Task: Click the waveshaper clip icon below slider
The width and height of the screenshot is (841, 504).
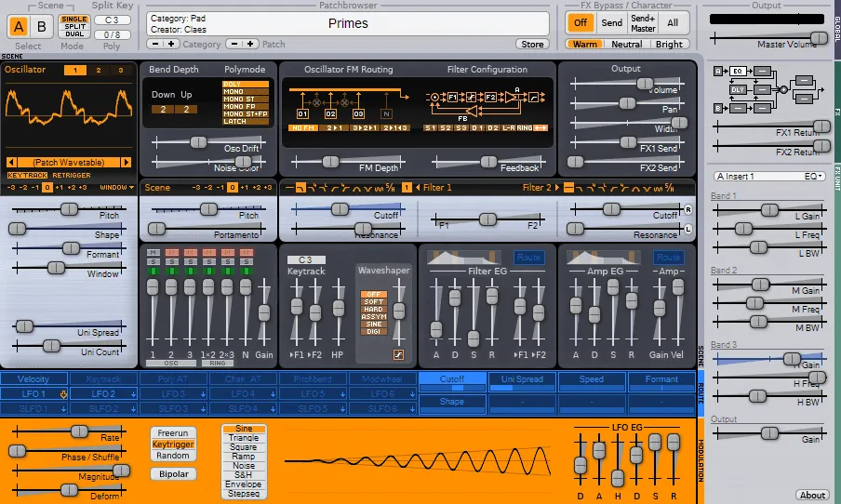Action: coord(398,354)
